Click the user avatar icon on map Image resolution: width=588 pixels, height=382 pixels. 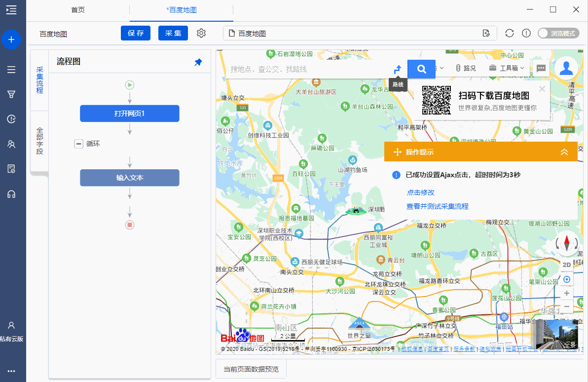pyautogui.click(x=566, y=68)
